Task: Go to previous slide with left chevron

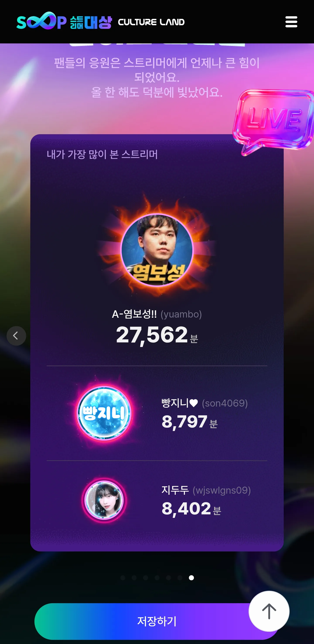Action: pyautogui.click(x=16, y=336)
